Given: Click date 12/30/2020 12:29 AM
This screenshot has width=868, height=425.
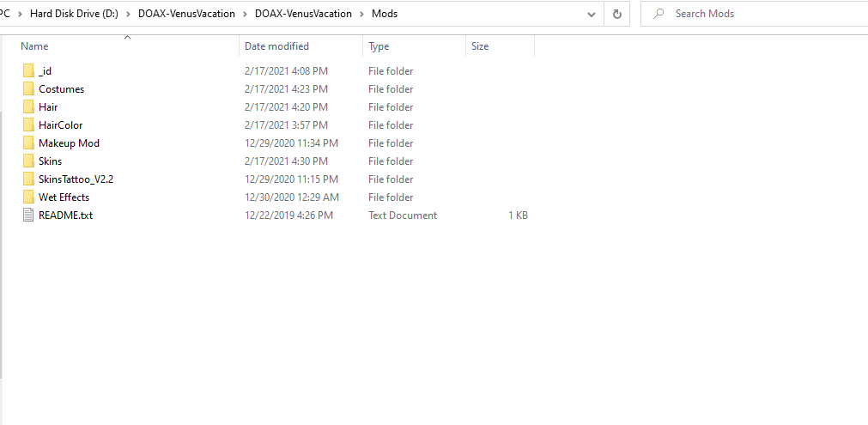Looking at the screenshot, I should 292,197.
